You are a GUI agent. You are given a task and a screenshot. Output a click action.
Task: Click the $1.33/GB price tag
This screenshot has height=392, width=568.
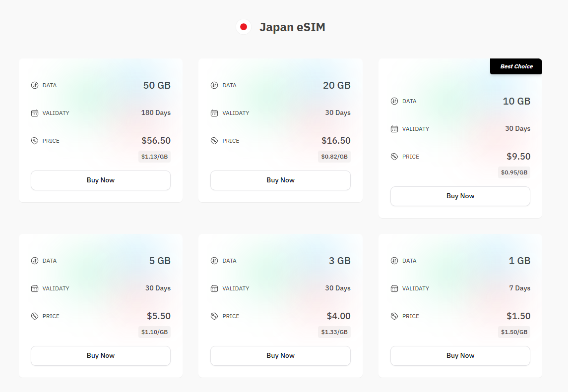point(334,332)
